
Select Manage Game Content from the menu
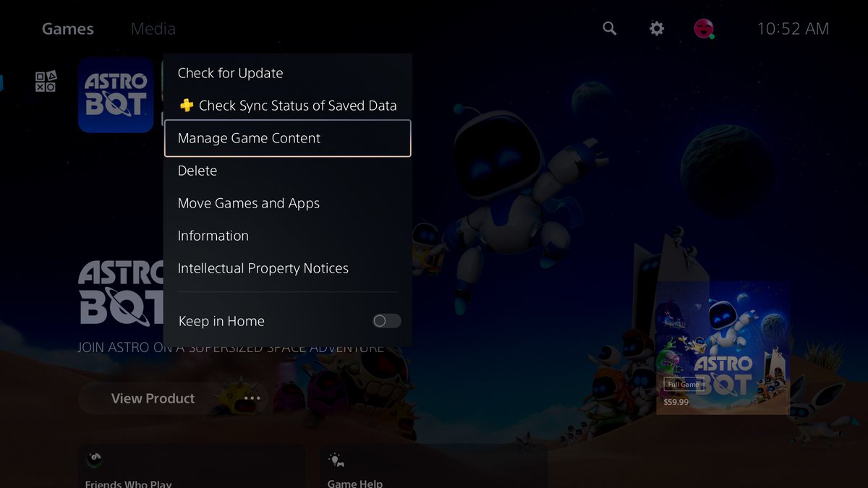[x=249, y=137]
